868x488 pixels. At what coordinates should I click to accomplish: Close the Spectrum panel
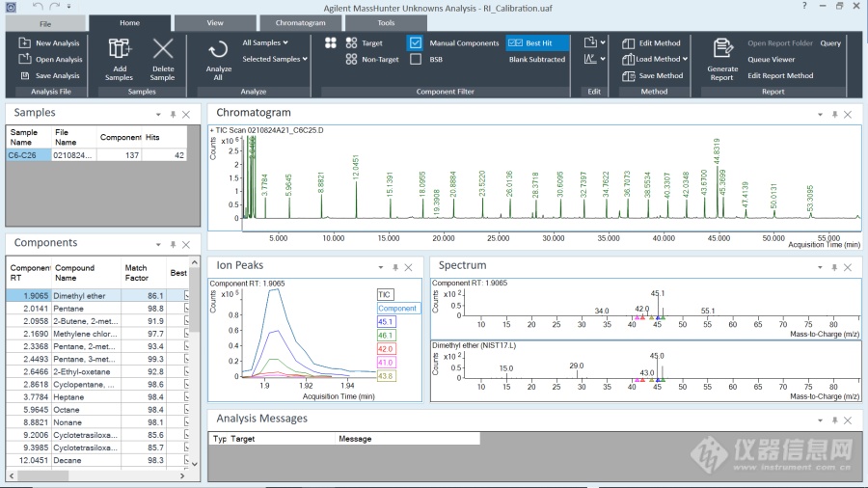[848, 267]
